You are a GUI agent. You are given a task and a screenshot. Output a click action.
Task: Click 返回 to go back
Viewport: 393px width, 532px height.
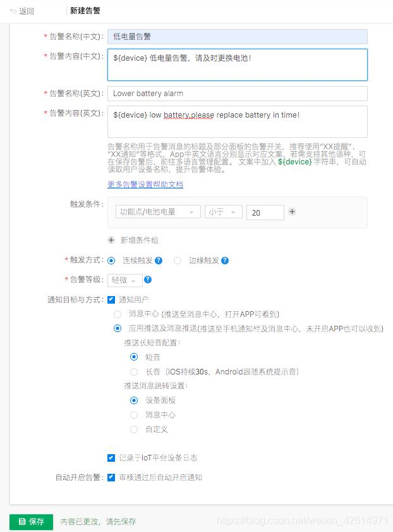tap(27, 11)
